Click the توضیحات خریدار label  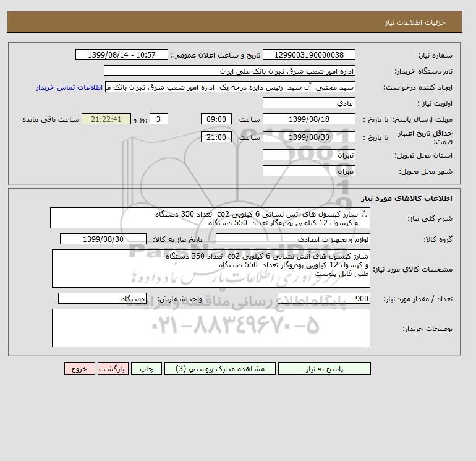[427, 329]
